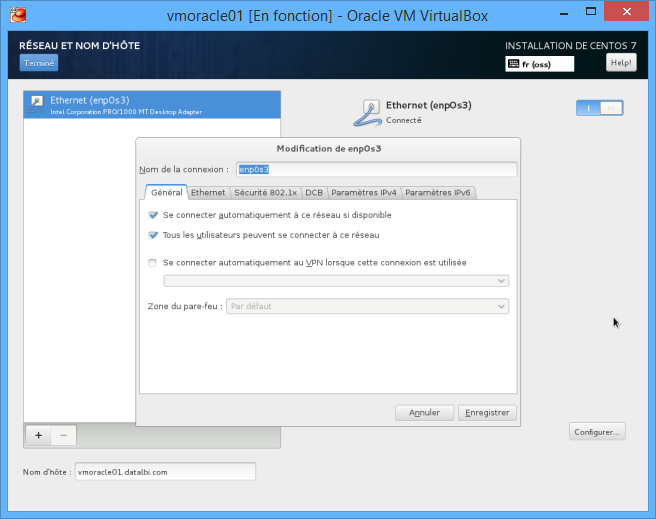Image resolution: width=656 pixels, height=519 pixels.
Task: Select the Général tab
Action: [166, 192]
